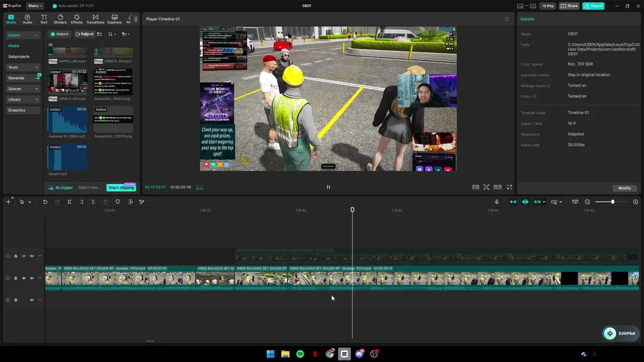Click the timeline preview axis icon

click(554, 202)
